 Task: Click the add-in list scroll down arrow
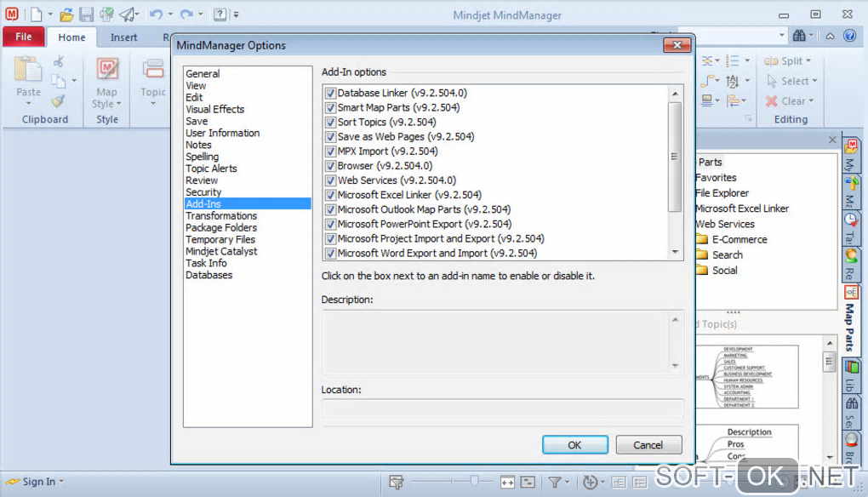point(675,253)
